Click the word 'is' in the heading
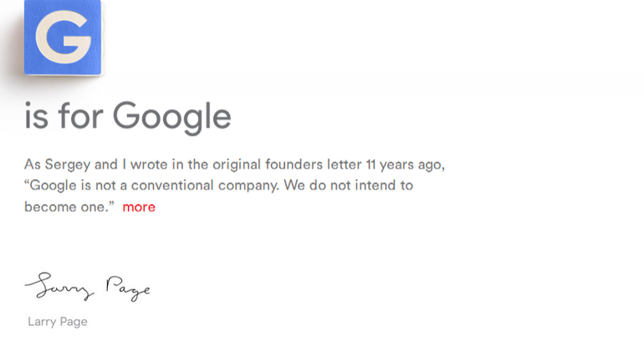644x362 pixels. click(36, 115)
